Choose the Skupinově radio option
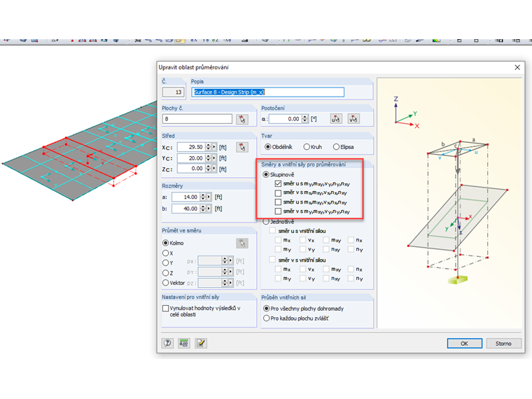Image resolution: width=532 pixels, height=399 pixels. pos(266,174)
